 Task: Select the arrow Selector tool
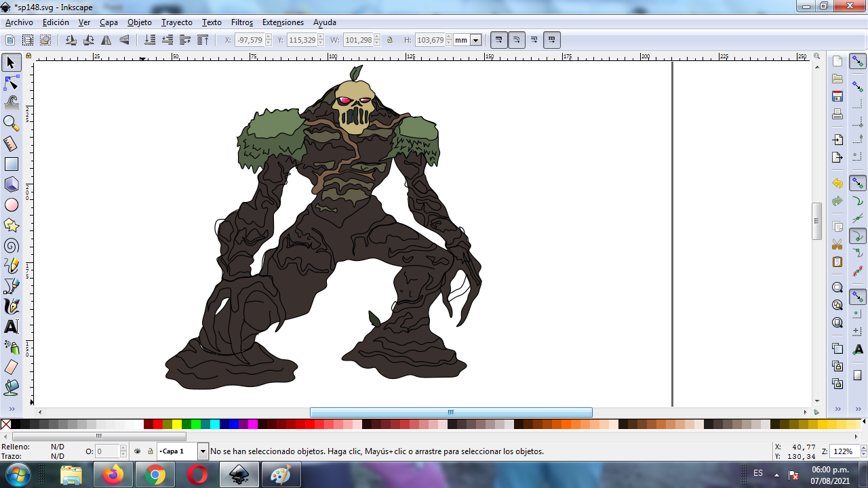(11, 63)
